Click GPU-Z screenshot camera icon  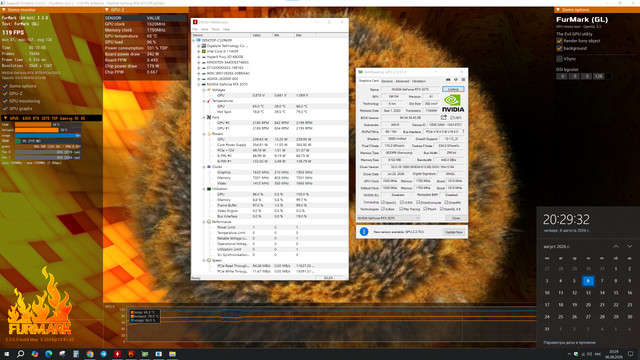coord(448,80)
